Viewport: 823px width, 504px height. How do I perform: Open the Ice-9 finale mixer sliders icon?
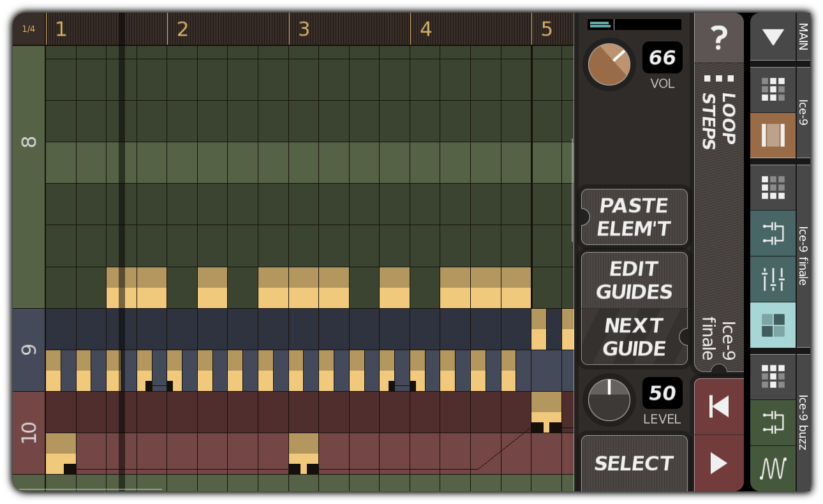click(x=773, y=279)
